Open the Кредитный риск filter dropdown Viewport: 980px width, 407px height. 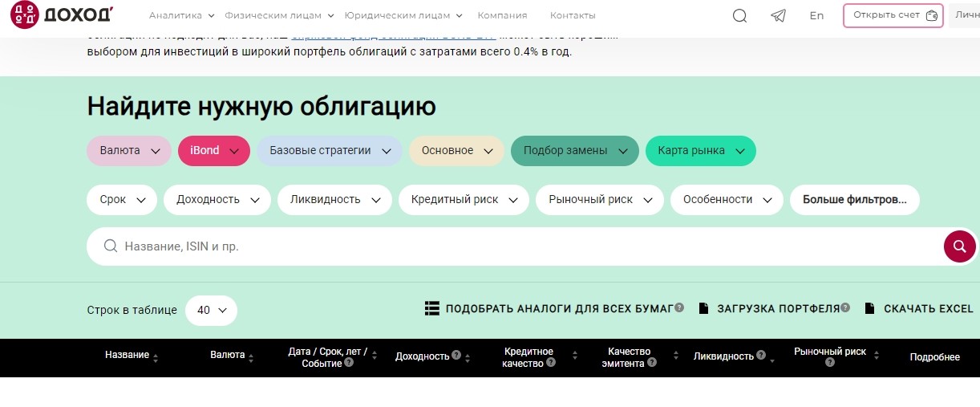coord(464,200)
